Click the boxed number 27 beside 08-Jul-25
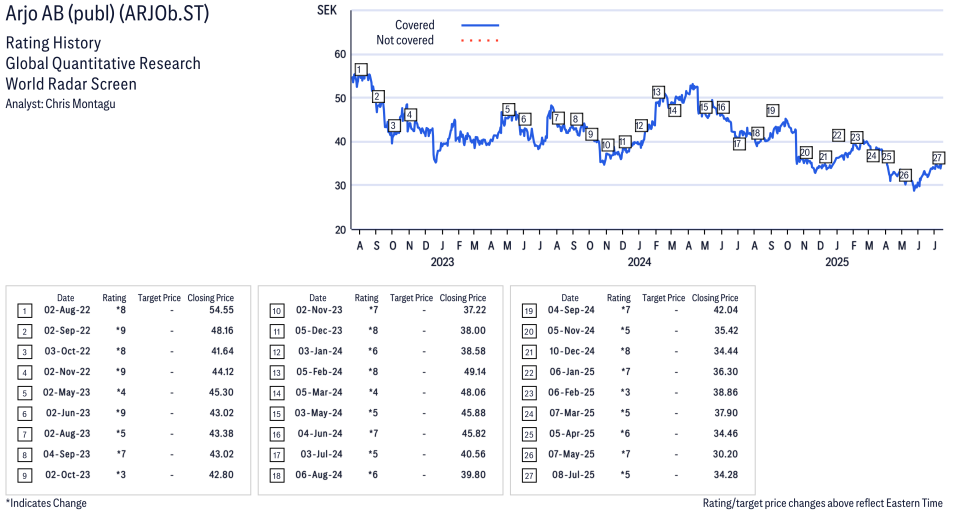 tap(529, 476)
